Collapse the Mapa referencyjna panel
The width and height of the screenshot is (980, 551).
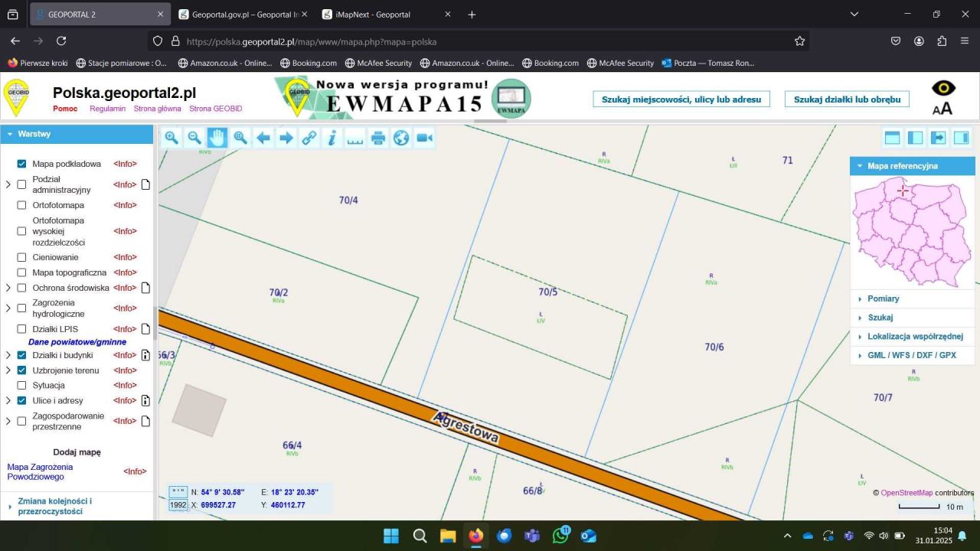coord(860,165)
